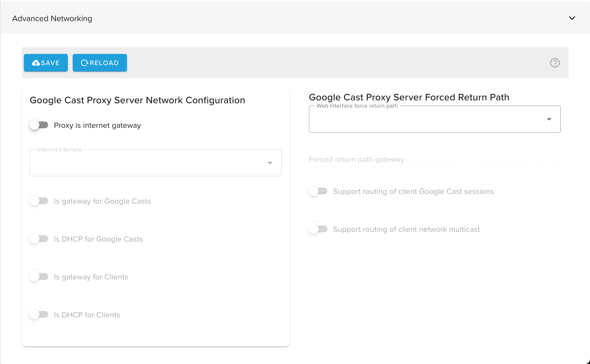Click the Proxy is internet gateway label

click(x=97, y=125)
